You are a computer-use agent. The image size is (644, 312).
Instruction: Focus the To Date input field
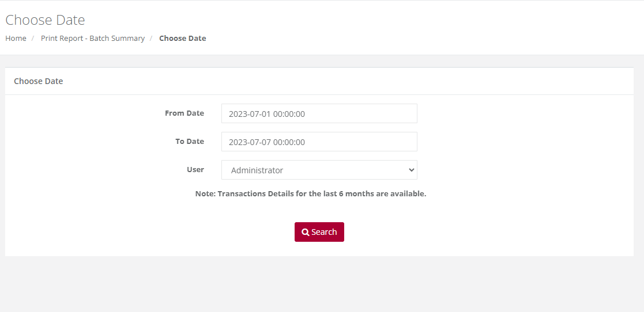(319, 142)
